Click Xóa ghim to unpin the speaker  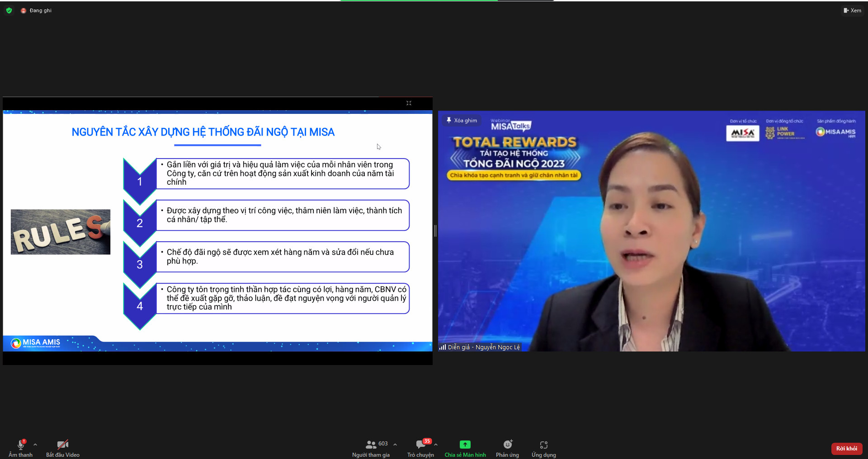point(462,121)
